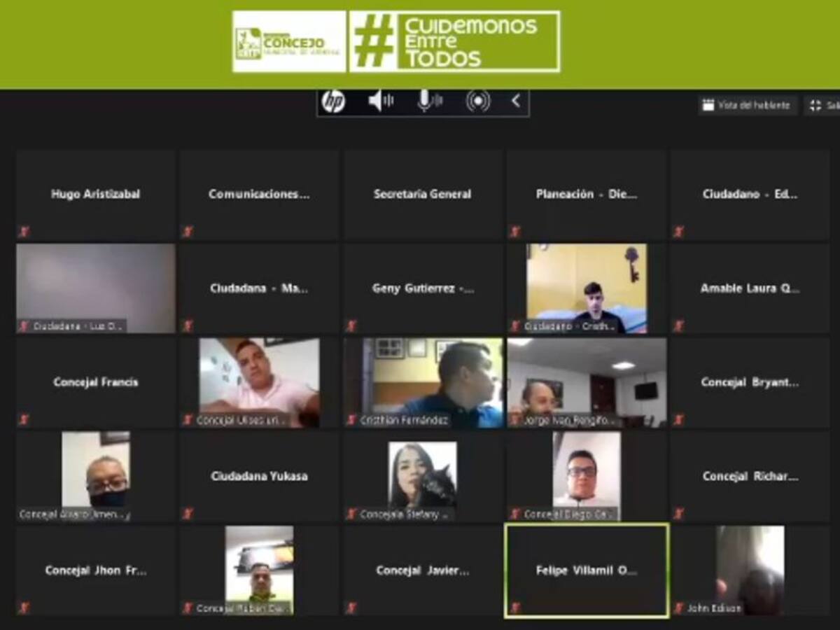The width and height of the screenshot is (840, 630).
Task: Click the HP logo in the toolbar
Action: tap(335, 101)
